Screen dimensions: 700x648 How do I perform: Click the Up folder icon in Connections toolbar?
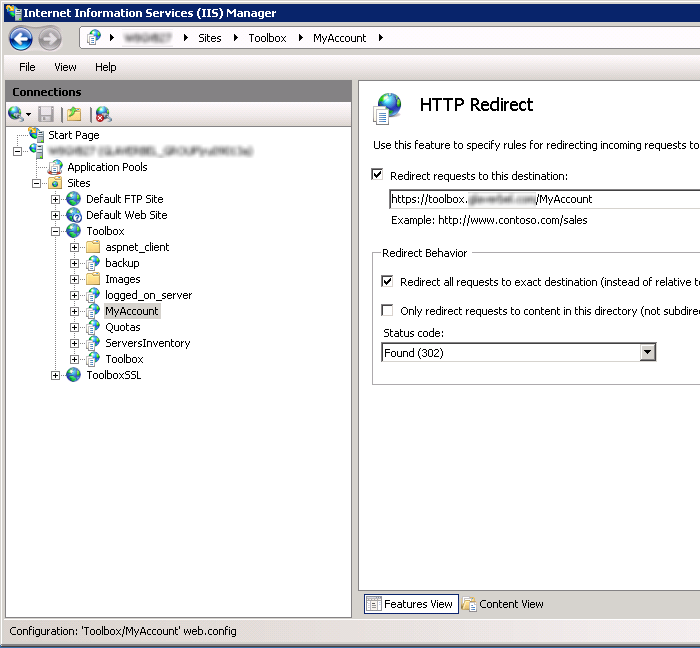pos(74,114)
